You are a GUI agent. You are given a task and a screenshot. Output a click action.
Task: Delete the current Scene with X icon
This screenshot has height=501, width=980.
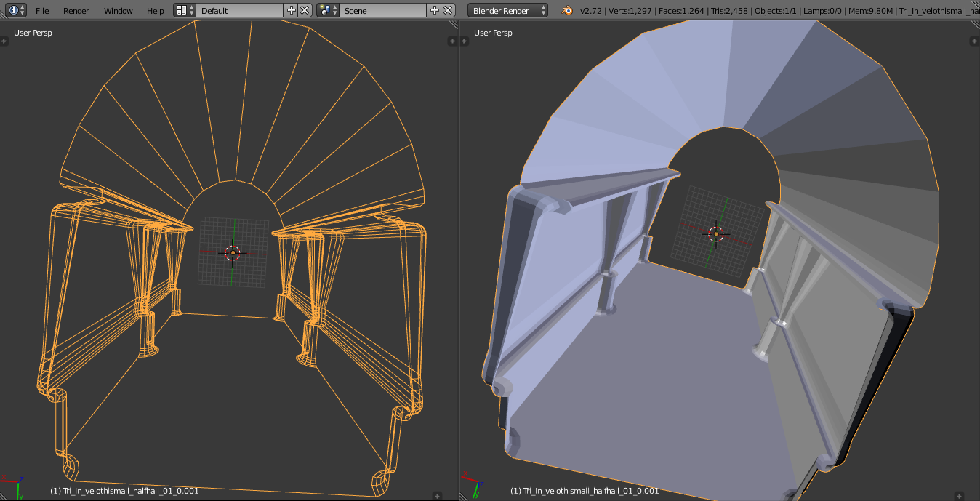448,10
